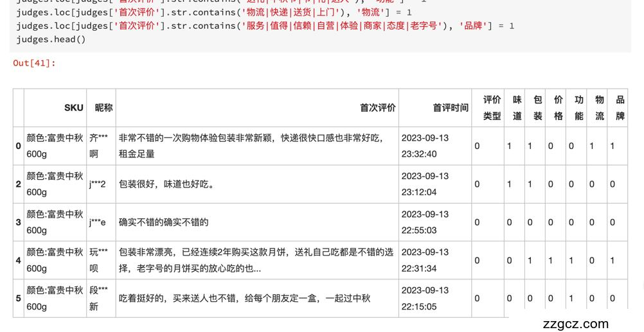This screenshot has width=644, height=332.
Task: Click the Out[41] output prompt label
Action: coord(35,63)
